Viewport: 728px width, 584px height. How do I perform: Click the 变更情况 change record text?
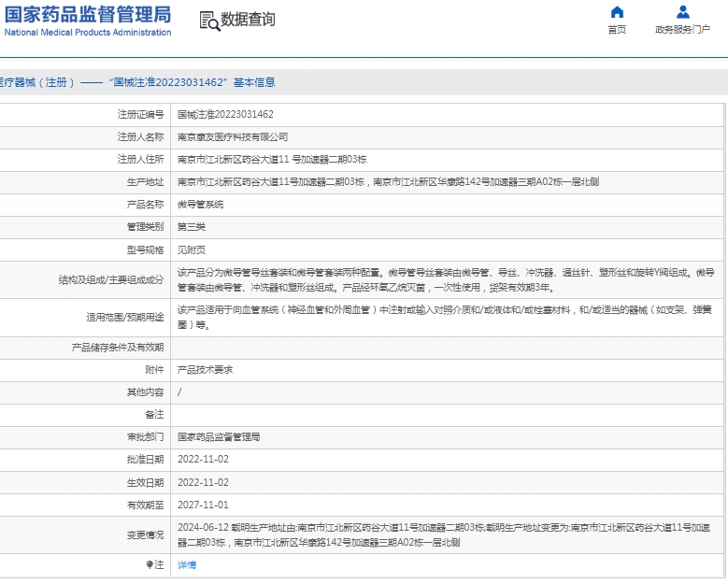click(443, 534)
